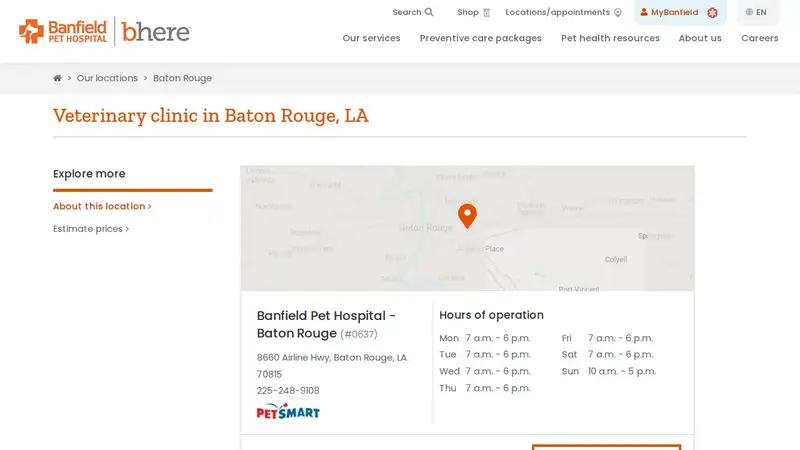
Task: Click the Baton Rouge map area
Action: 467,228
